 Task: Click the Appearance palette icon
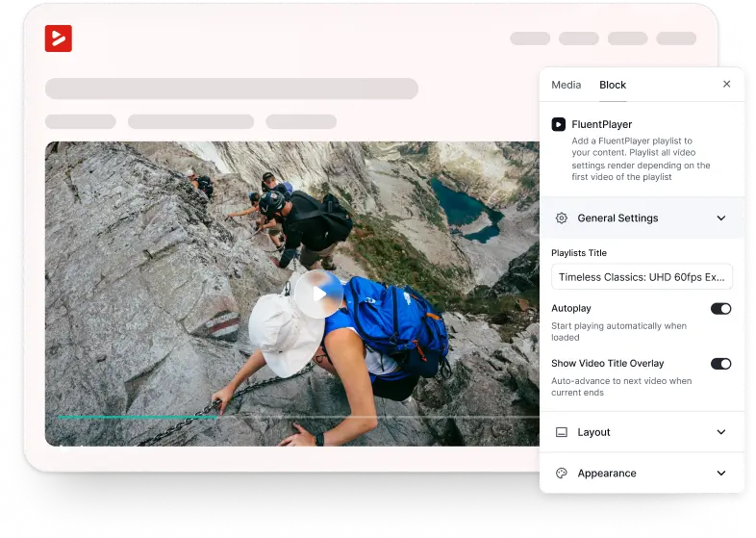[561, 474]
